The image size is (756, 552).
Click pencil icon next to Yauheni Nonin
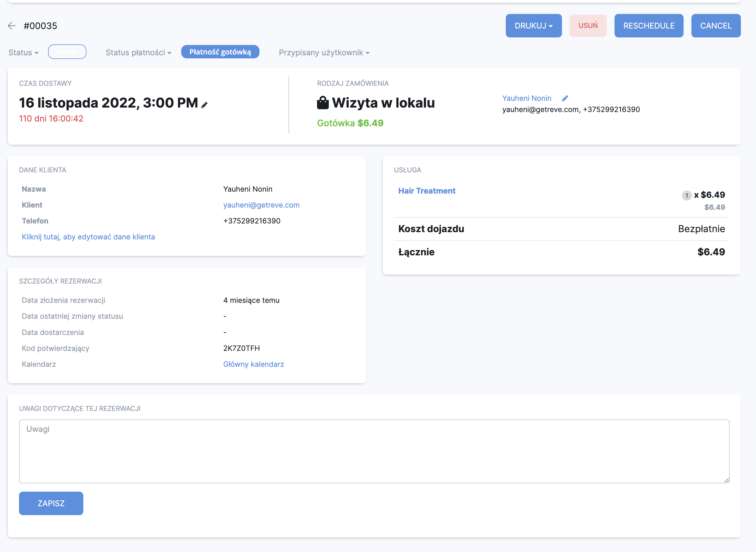pos(565,98)
